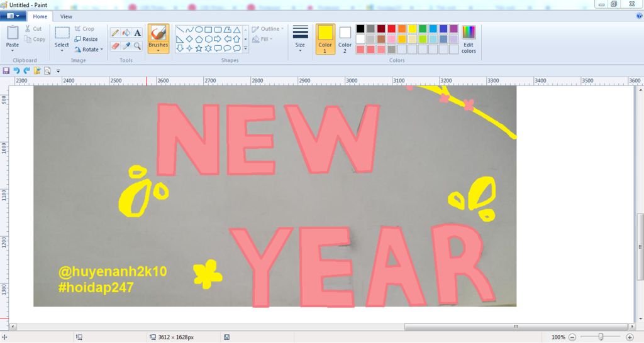Click the Cut button

[33, 29]
